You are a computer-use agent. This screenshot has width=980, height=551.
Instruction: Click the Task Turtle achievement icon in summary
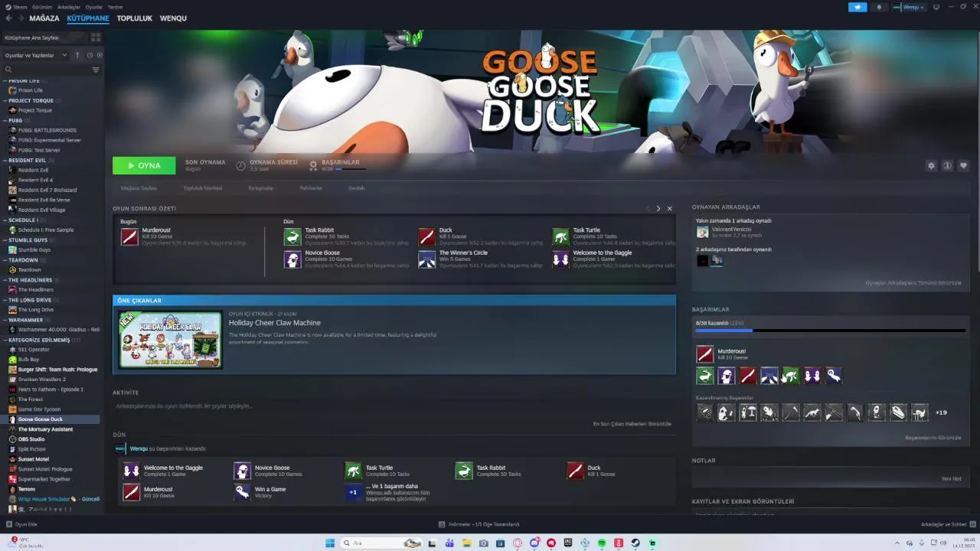tap(560, 236)
